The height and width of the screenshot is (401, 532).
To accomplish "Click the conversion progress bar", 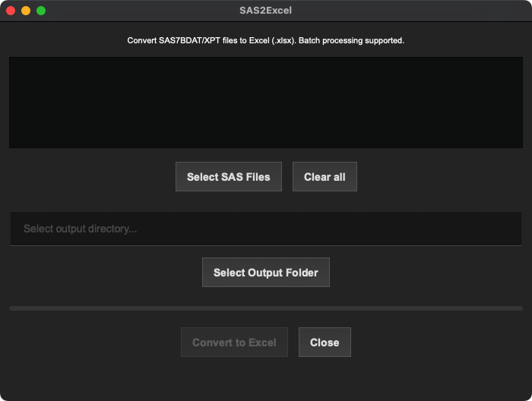I will (266, 308).
